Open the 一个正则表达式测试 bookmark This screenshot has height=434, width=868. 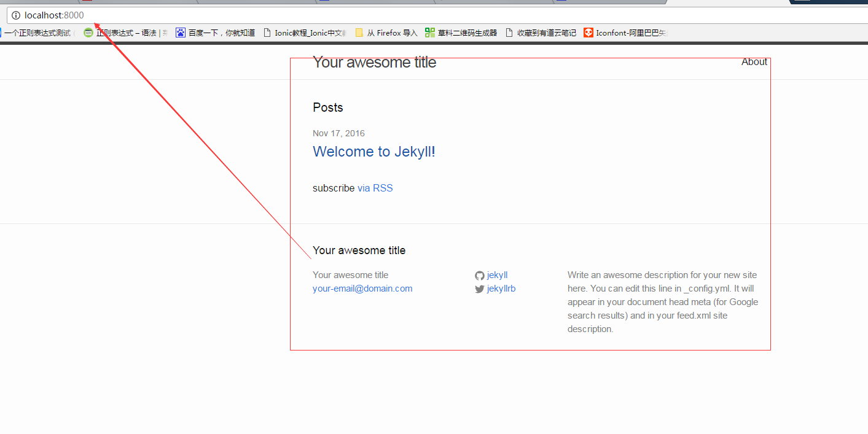click(37, 33)
